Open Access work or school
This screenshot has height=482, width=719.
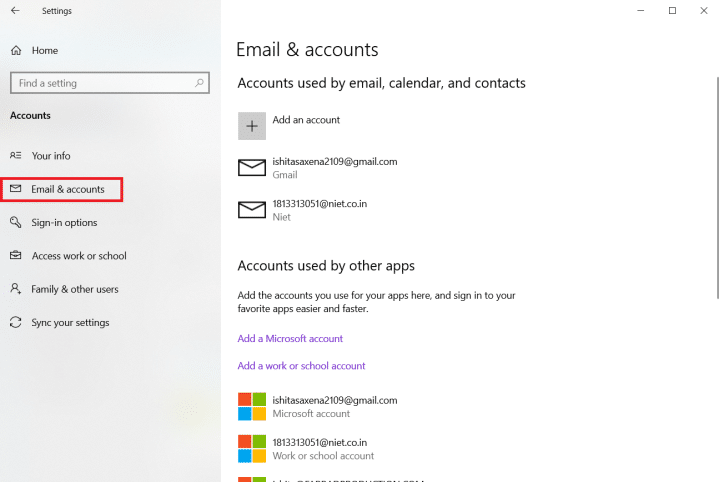click(79, 256)
